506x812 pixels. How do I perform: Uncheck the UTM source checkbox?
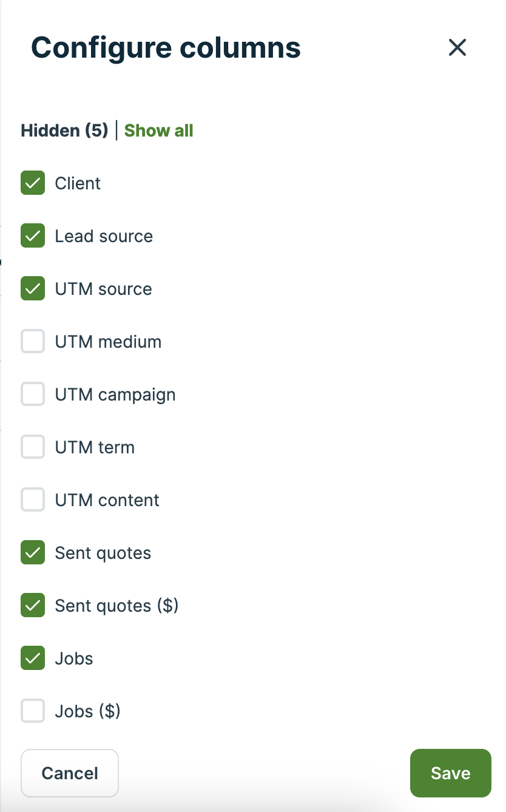[33, 289]
